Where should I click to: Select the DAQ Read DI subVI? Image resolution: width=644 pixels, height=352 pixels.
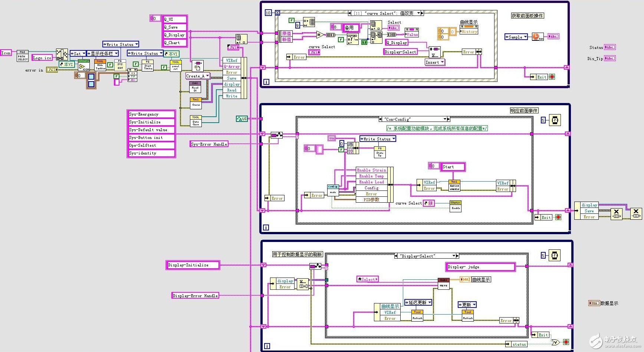click(195, 87)
